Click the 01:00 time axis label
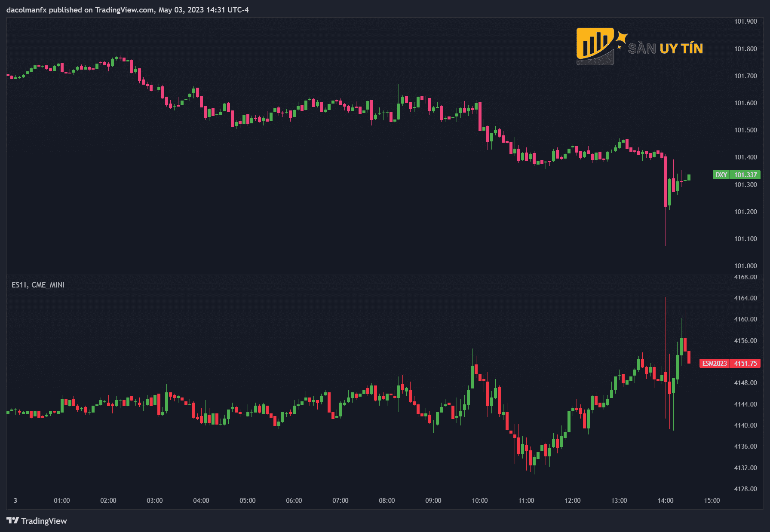770x532 pixels. [62, 501]
